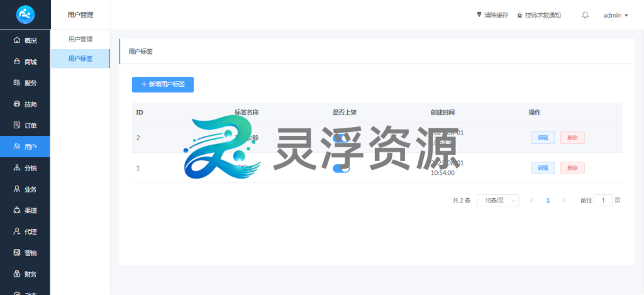Image resolution: width=644 pixels, height=295 pixels.
Task: Click the 创建时间 column header
Action: coord(442,112)
